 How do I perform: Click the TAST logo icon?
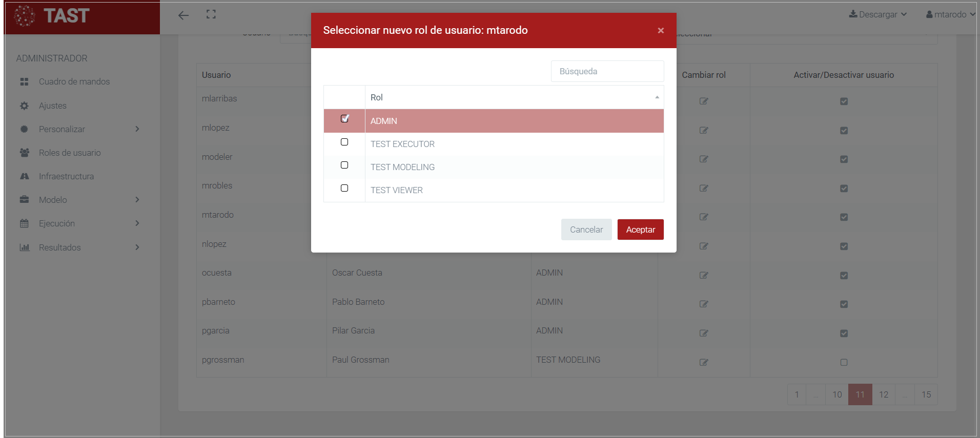click(24, 16)
